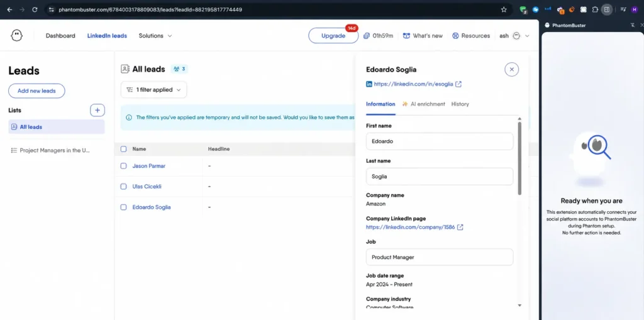Click the LinkedIn logo beside profile URL
Viewport: 644px width, 320px height.
[x=369, y=84]
